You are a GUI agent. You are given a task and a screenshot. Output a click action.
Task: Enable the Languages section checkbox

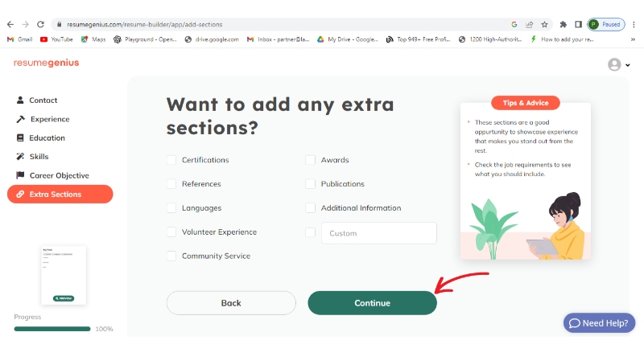click(x=171, y=208)
